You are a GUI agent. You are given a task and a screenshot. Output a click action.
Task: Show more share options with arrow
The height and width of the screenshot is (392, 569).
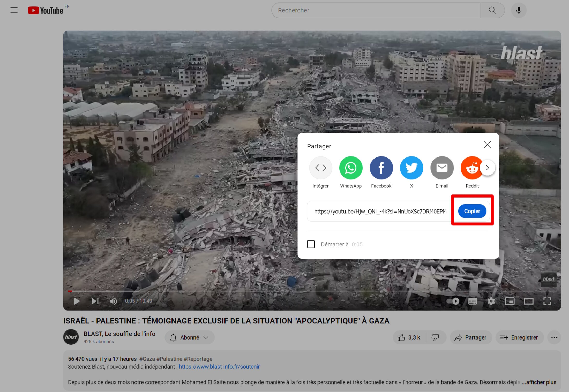[488, 168]
